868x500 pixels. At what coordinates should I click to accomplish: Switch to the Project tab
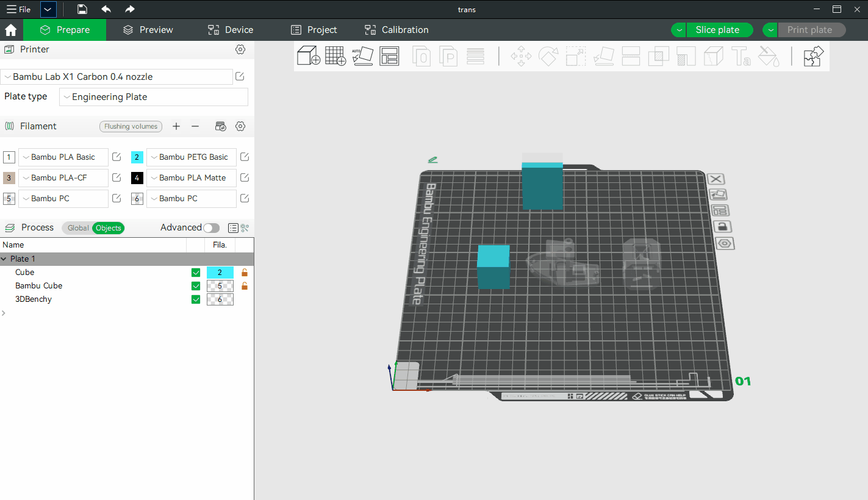tap(314, 30)
